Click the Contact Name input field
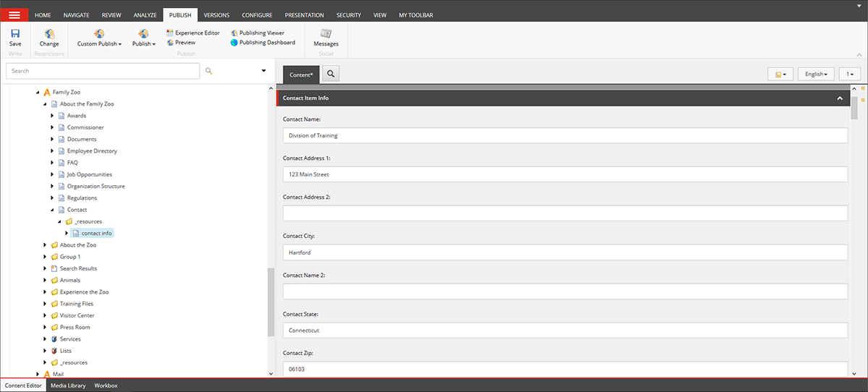The image size is (868, 392). coord(564,135)
